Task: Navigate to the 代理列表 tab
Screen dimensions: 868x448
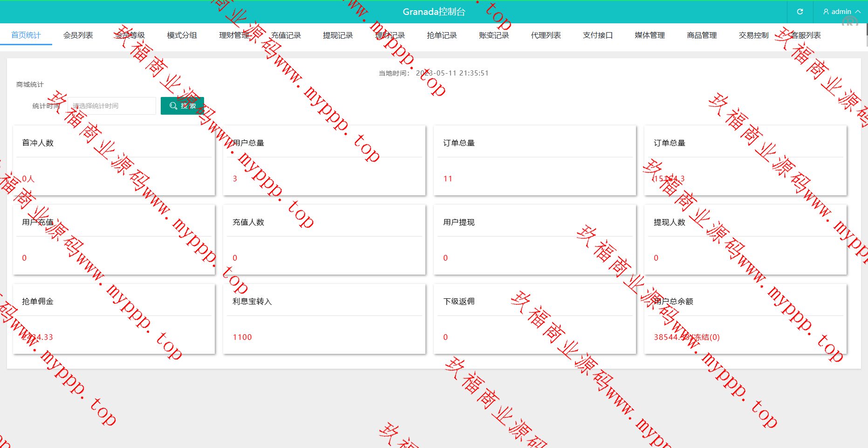Action: tap(546, 35)
